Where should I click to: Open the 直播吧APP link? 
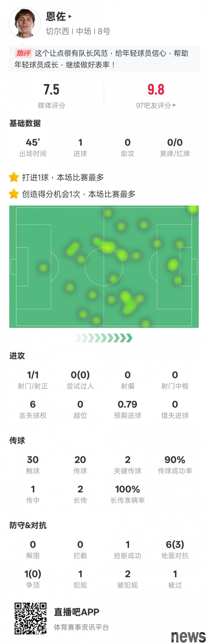(x=77, y=612)
